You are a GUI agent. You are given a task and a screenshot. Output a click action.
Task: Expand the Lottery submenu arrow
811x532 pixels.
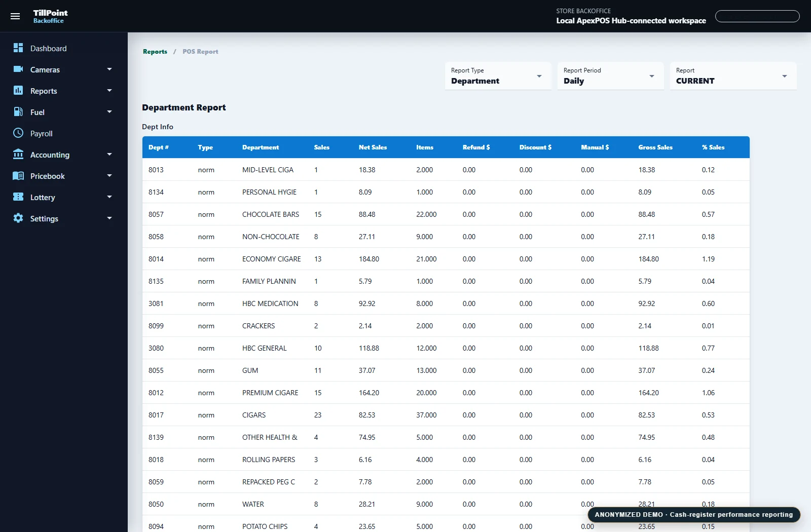[x=109, y=197]
